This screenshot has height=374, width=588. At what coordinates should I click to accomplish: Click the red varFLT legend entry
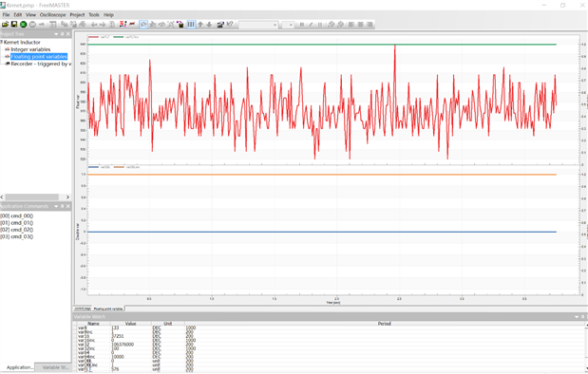pos(99,37)
